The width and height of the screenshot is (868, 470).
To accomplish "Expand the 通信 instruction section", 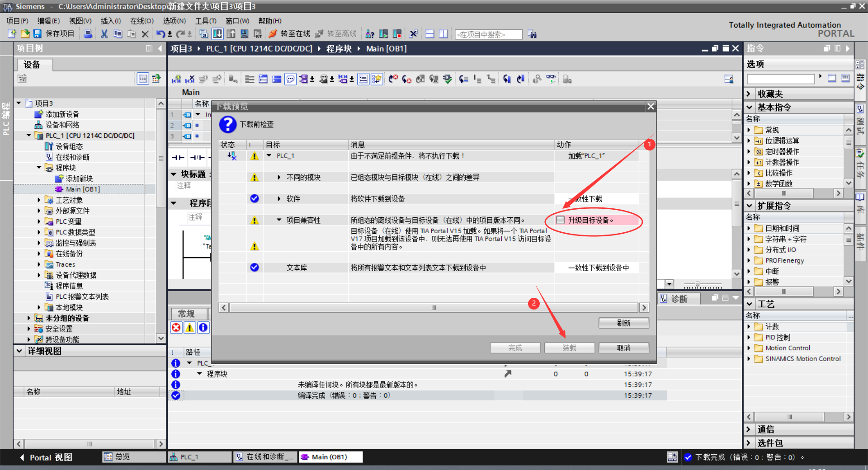I will click(749, 429).
